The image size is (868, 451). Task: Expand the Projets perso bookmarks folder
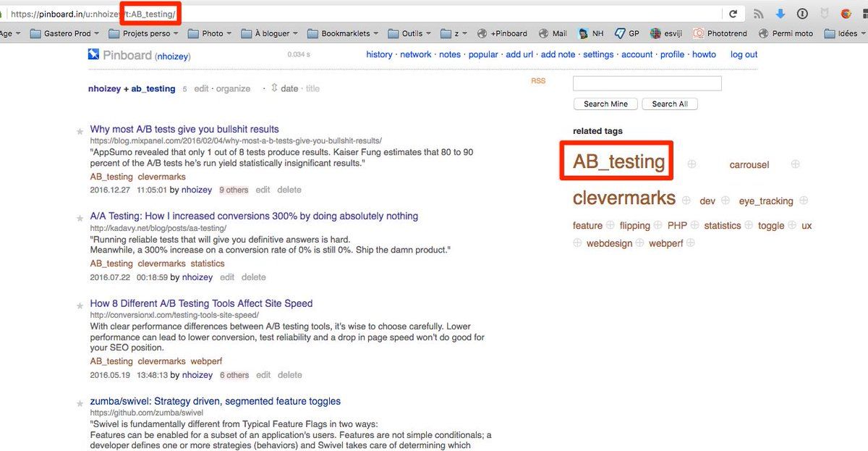click(143, 33)
